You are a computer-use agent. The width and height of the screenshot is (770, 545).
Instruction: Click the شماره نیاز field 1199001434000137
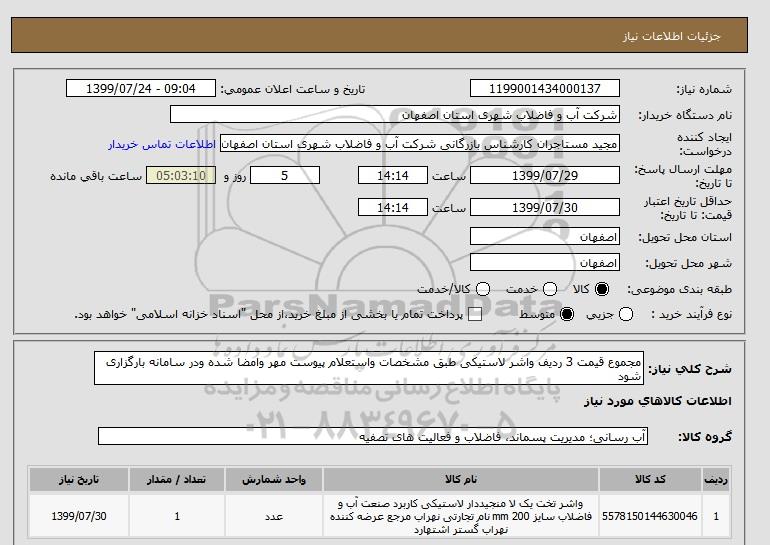[545, 88]
